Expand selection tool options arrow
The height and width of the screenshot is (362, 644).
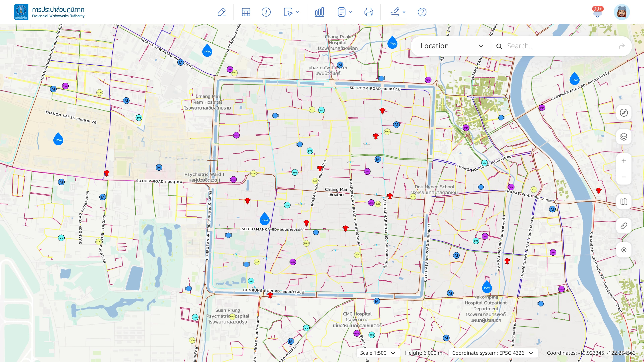(x=297, y=12)
